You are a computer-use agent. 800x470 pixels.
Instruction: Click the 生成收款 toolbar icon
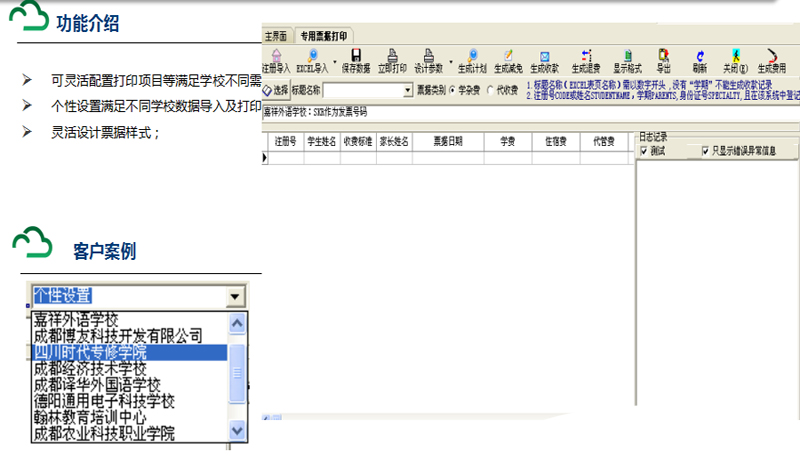544,60
